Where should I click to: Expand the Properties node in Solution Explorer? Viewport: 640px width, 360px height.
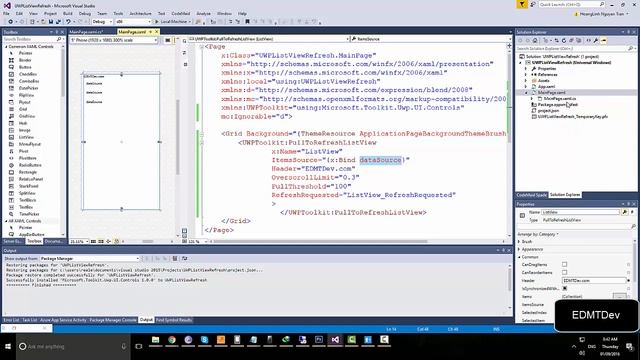coord(526,69)
